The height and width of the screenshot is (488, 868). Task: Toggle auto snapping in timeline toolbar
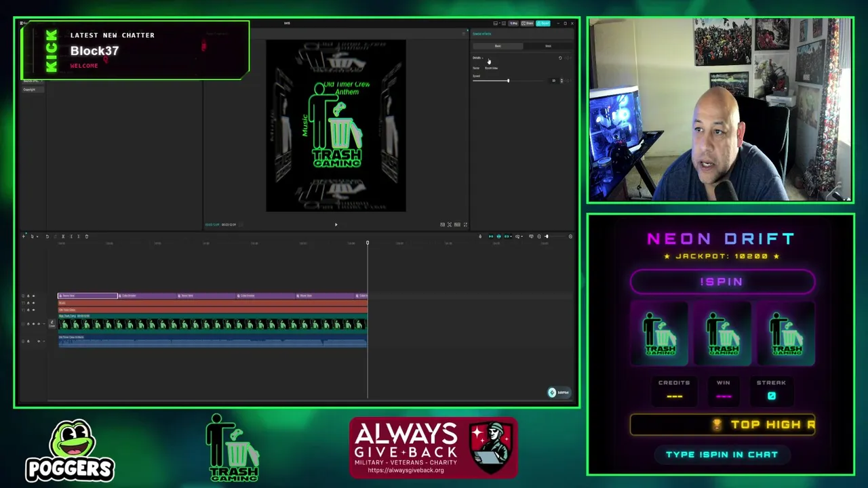(499, 237)
